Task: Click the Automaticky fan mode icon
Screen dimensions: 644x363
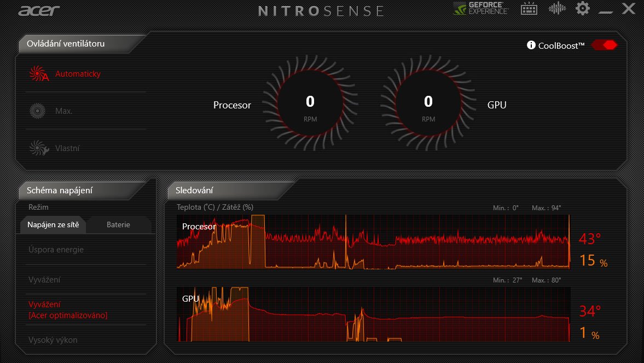Action: tap(37, 72)
